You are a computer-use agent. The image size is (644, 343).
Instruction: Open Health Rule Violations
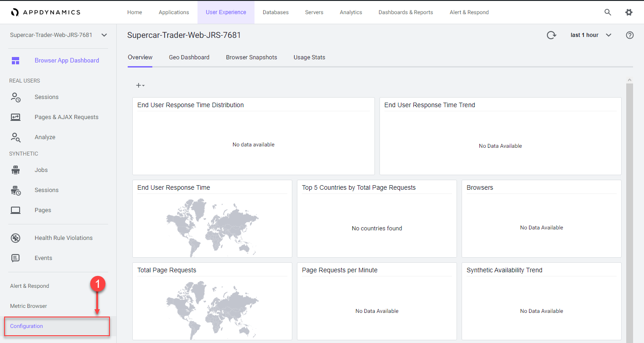click(x=63, y=238)
